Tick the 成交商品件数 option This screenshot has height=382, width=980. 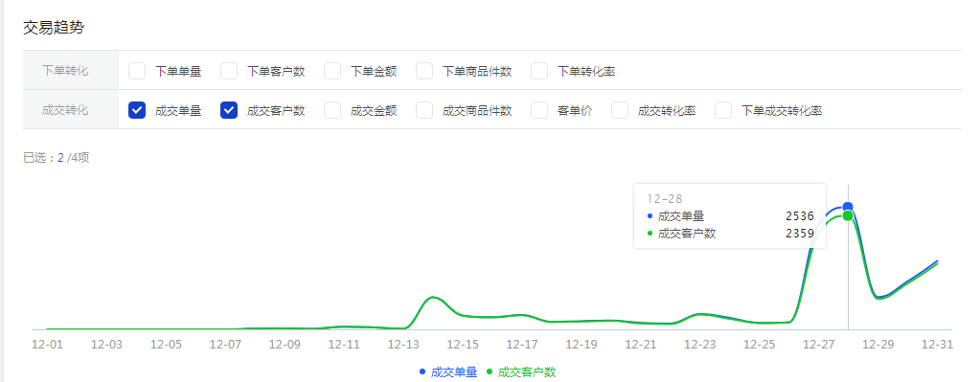424,110
